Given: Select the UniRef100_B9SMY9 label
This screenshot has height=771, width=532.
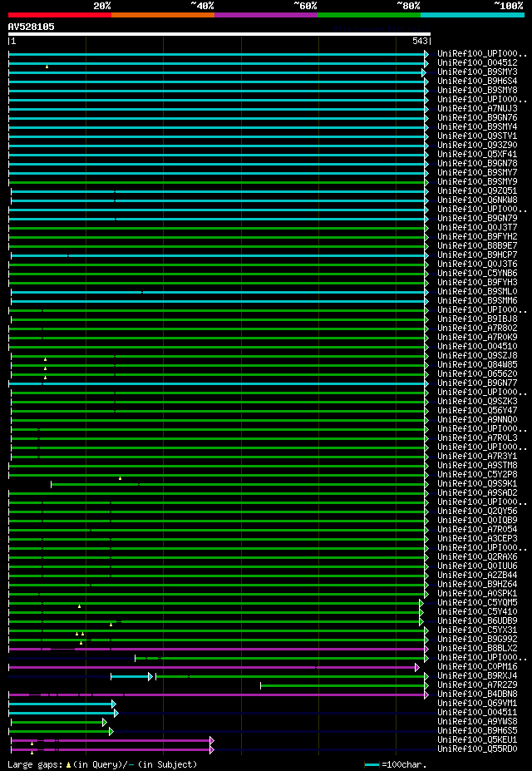Looking at the screenshot, I should [477, 182].
